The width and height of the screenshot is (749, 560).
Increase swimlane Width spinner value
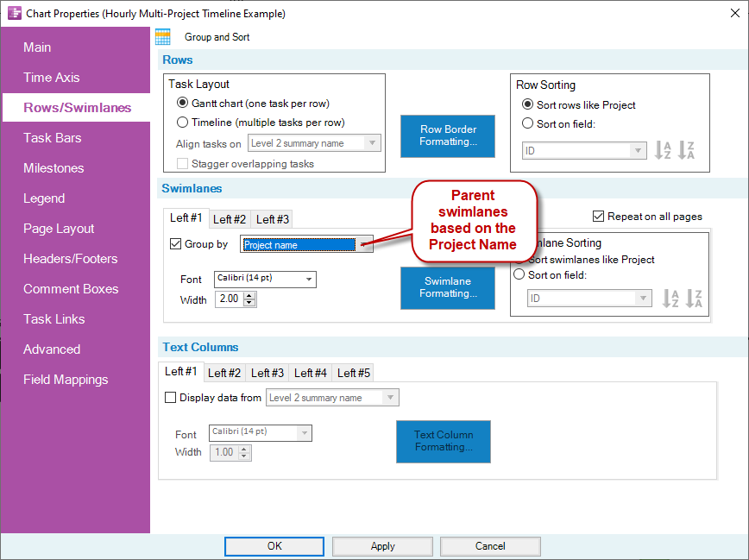click(x=249, y=296)
